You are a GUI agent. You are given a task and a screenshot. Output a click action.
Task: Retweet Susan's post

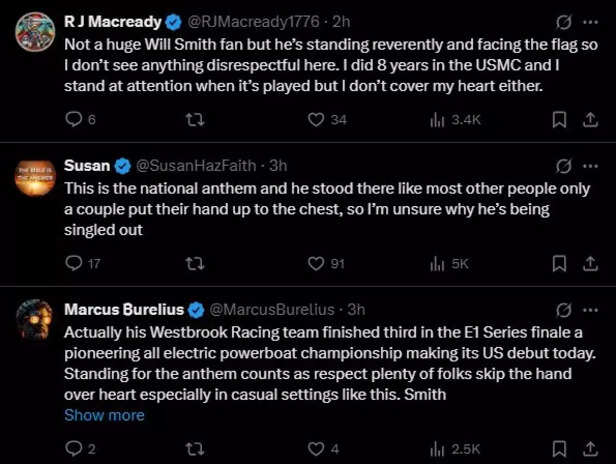(x=195, y=264)
